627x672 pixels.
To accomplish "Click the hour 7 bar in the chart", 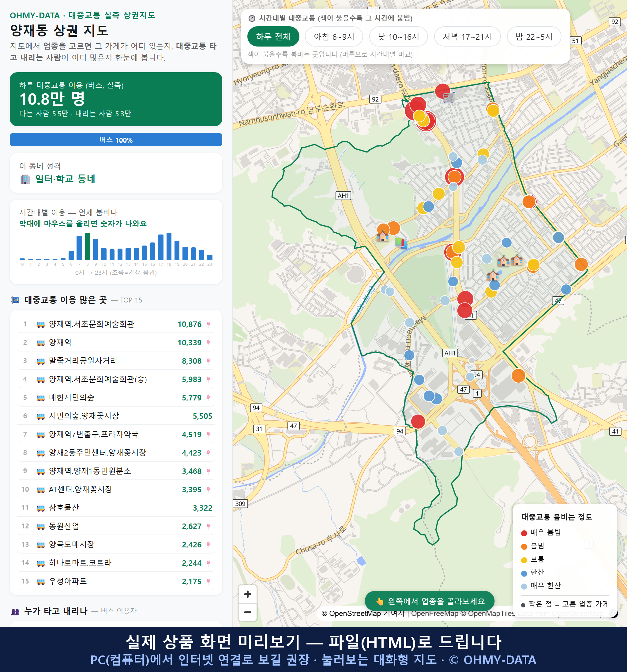I will [x=79, y=248].
